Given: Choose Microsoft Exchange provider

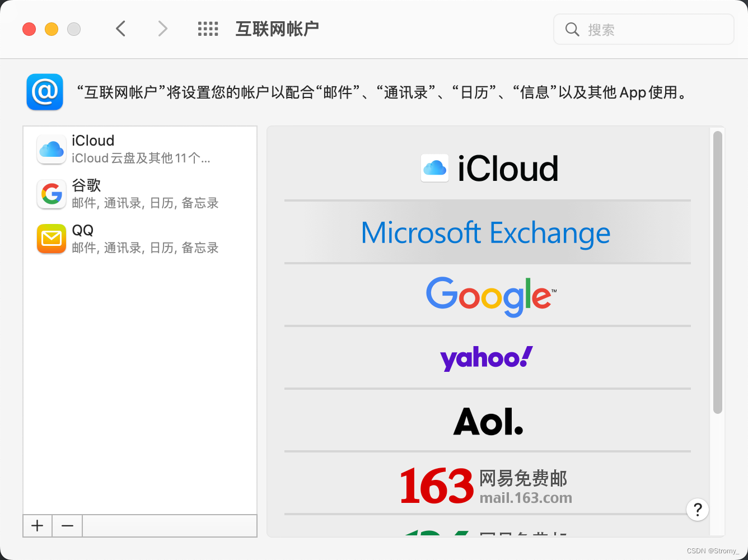Looking at the screenshot, I should pos(488,232).
